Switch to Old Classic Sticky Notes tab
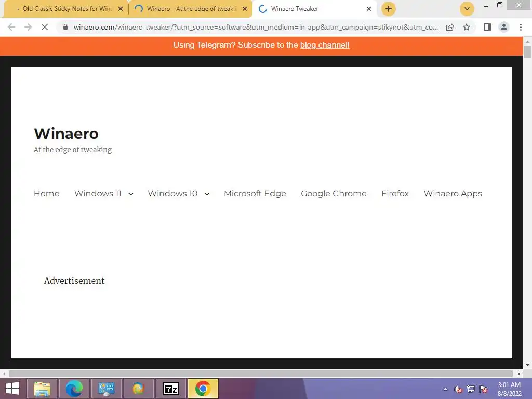The width and height of the screenshot is (532, 399). tap(66, 9)
